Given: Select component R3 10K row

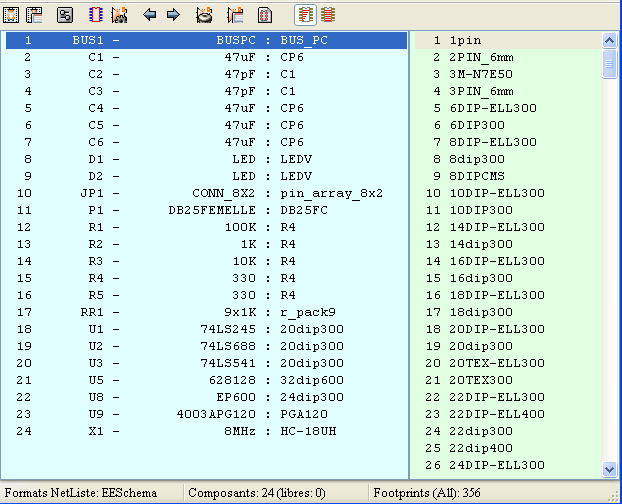Looking at the screenshot, I should (x=206, y=261).
